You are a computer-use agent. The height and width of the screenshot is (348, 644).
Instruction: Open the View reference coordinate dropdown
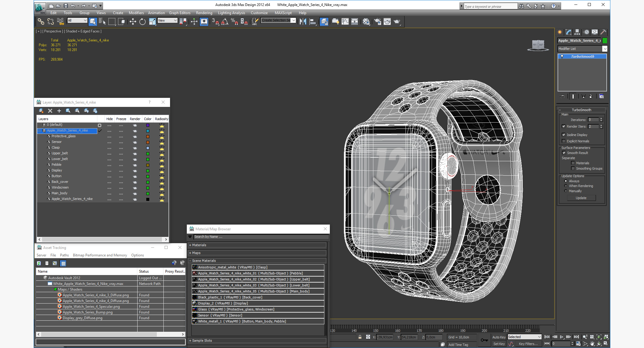pos(167,20)
